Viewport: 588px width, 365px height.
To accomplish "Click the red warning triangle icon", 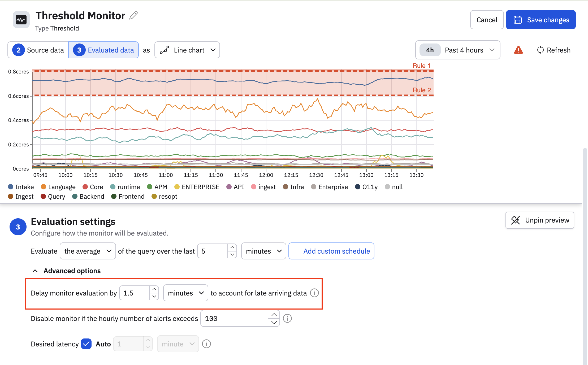I will point(518,50).
